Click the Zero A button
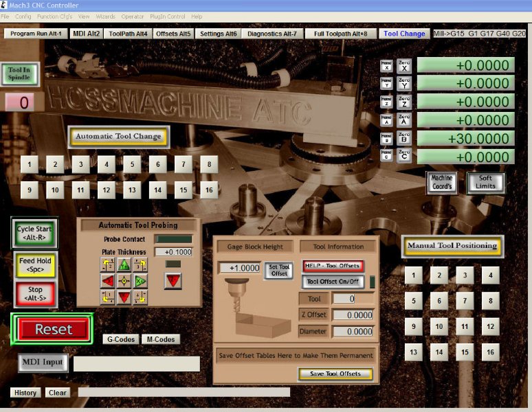The image size is (532, 412). 404,120
